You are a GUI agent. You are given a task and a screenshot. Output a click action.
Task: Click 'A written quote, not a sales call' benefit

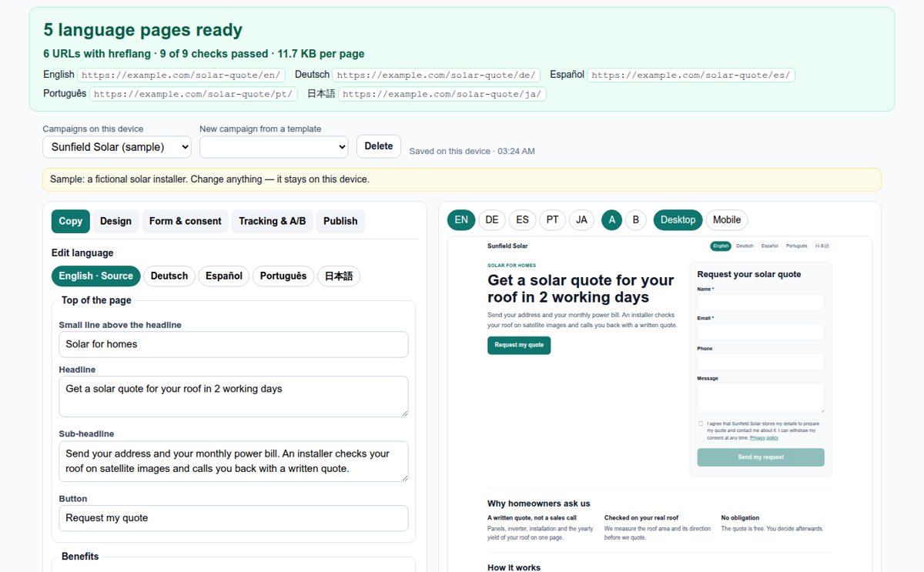point(532,518)
